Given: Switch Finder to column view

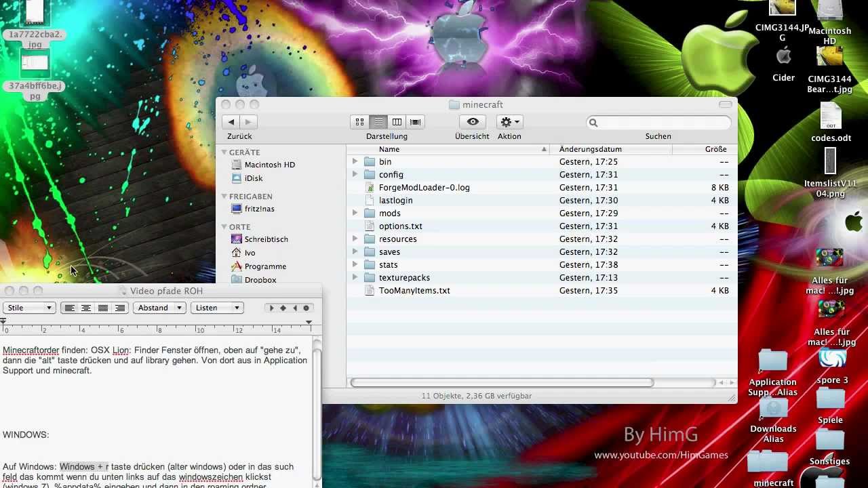Looking at the screenshot, I should pos(397,122).
